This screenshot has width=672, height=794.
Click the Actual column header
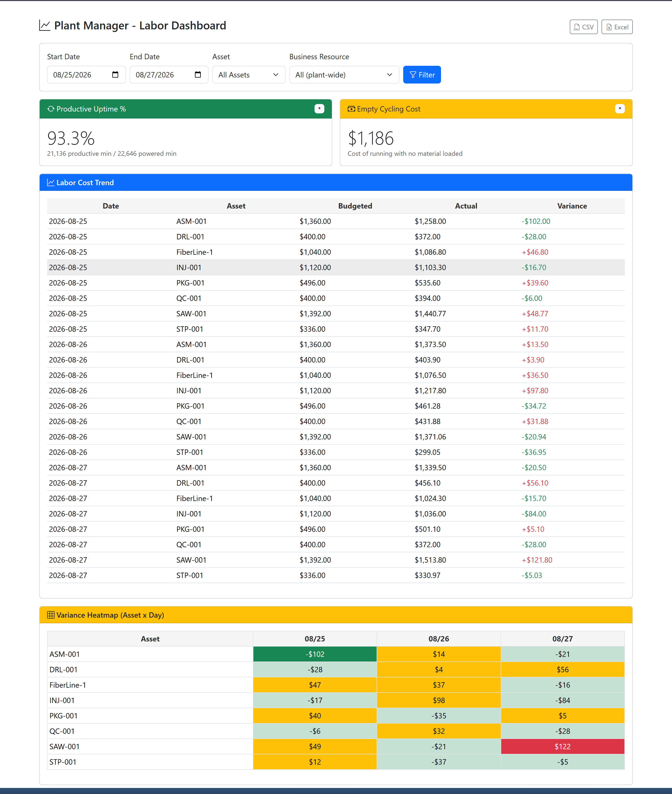(x=466, y=206)
